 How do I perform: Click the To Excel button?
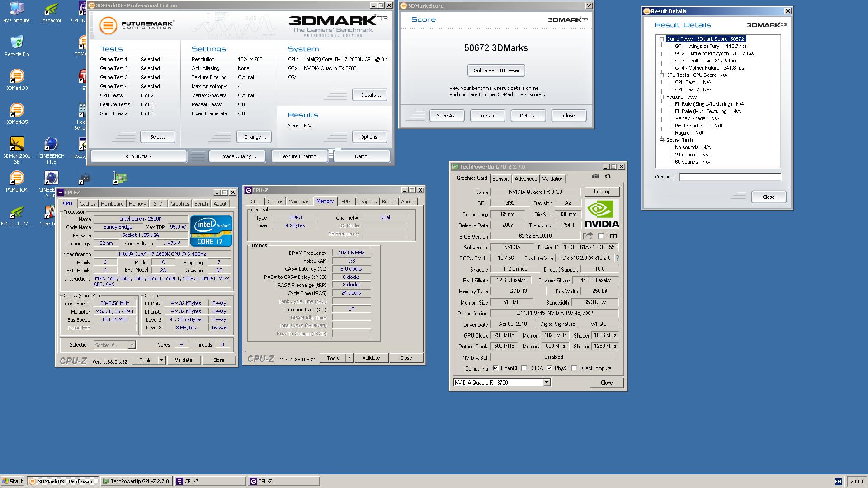[x=487, y=116]
